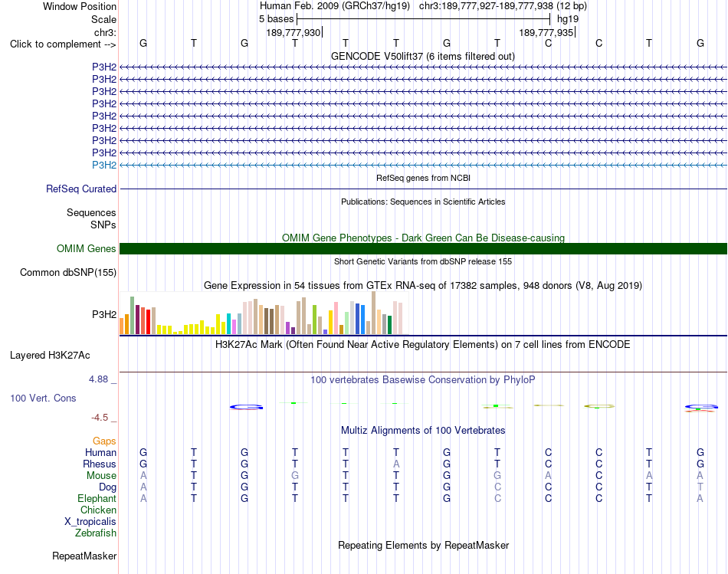Image resolution: width=728 pixels, height=574 pixels.
Task: Open the OMIM Gene Phenotypes track title
Action: click(423, 238)
